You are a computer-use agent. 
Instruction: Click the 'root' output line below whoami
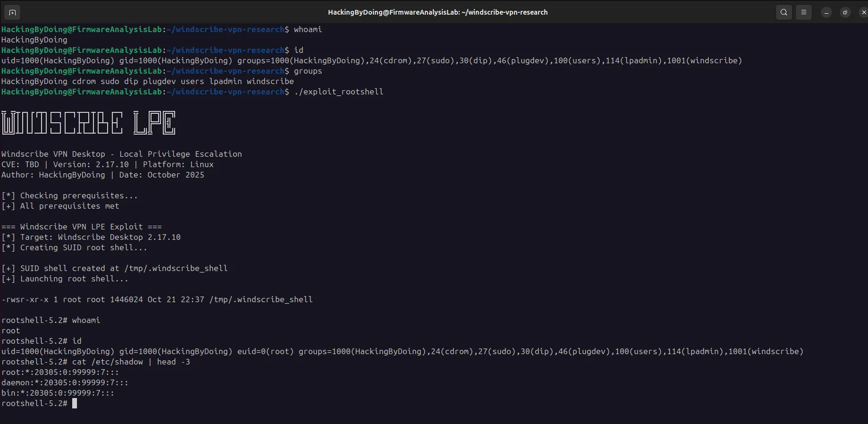(x=11, y=331)
